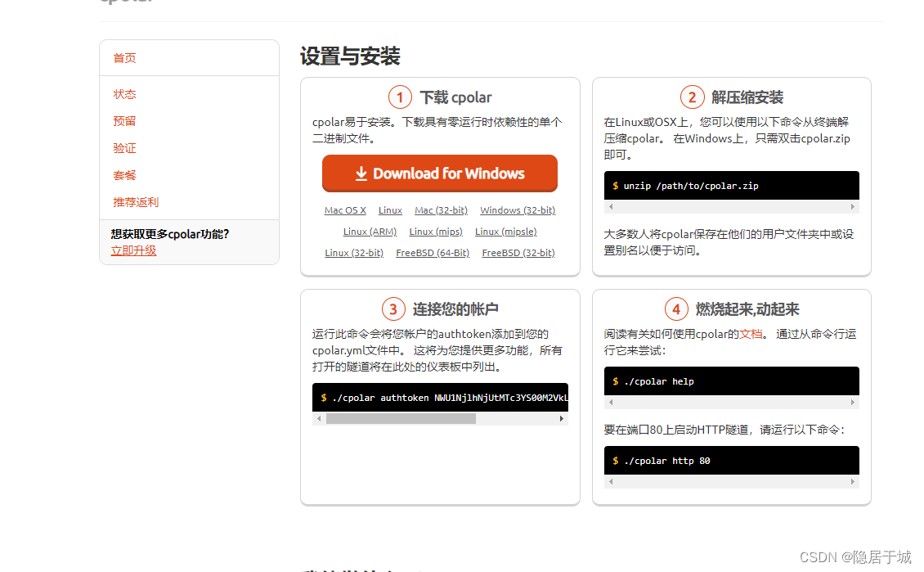Open the FreeBSD (64-Bit) download link
The height and width of the screenshot is (572, 924).
coord(433,253)
